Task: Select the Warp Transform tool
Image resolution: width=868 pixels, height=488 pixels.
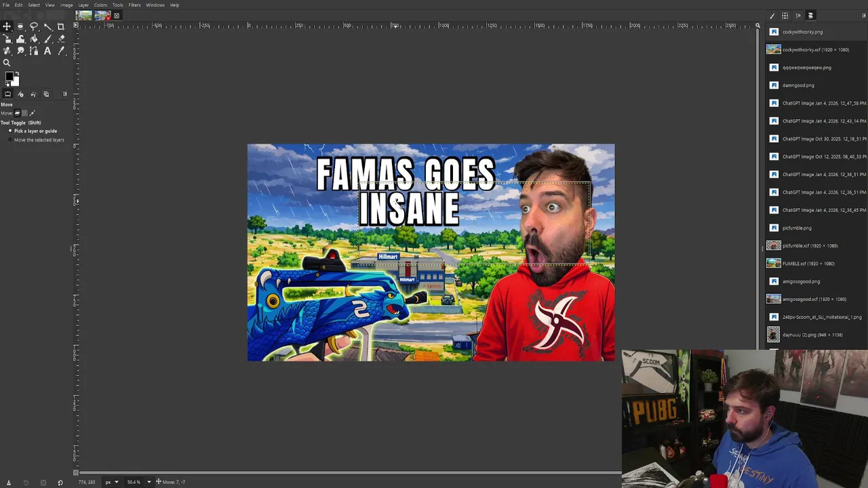Action: tap(20, 39)
